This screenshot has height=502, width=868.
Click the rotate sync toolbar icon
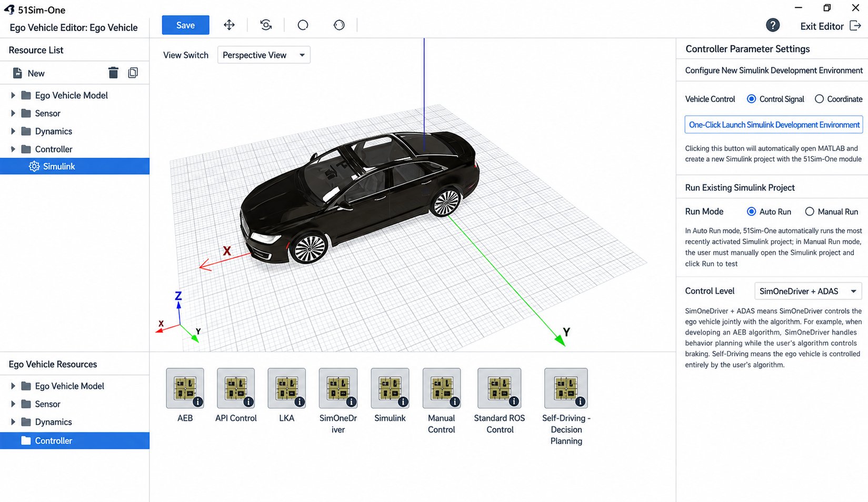pyautogui.click(x=266, y=25)
